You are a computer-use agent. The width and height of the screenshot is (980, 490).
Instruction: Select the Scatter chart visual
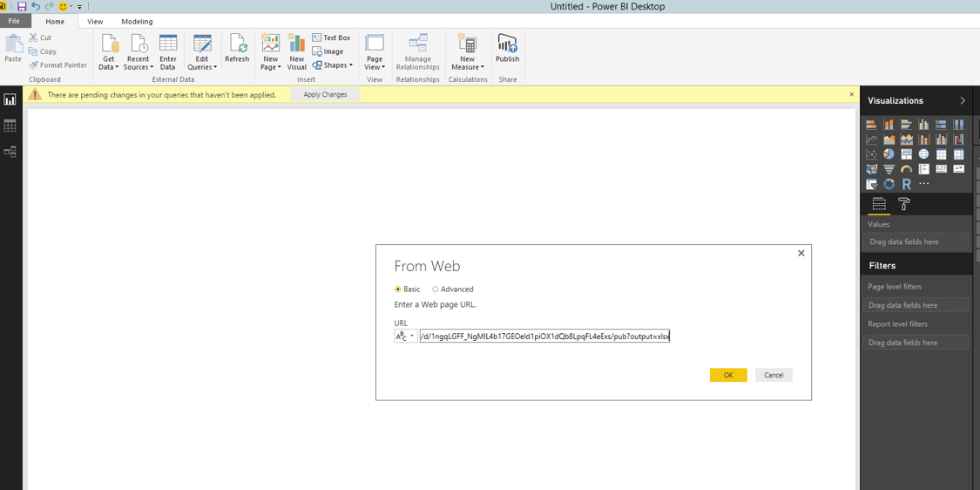[871, 154]
